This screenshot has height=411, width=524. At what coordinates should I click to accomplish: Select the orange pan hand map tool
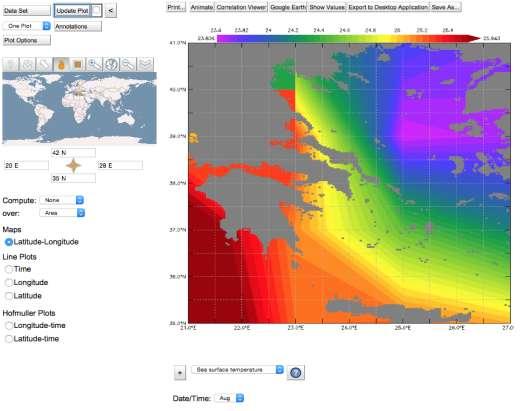pyautogui.click(x=61, y=64)
